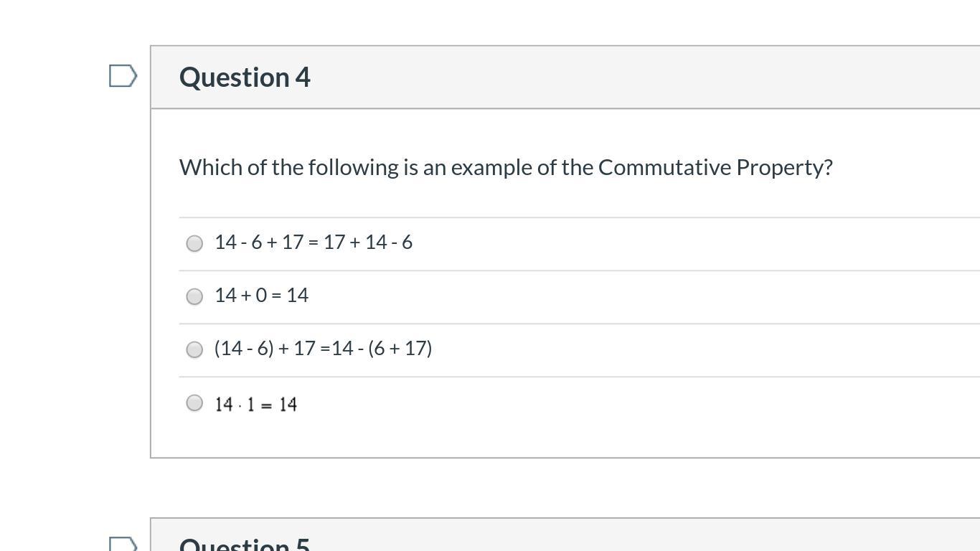Select radio for (14 - 6) + 17 = 14 - (6 + 17)

[x=194, y=349]
